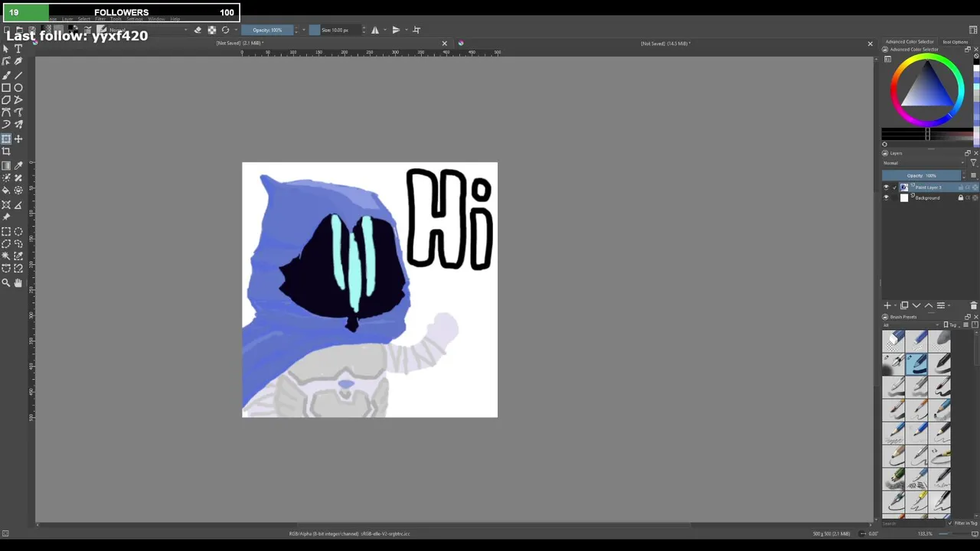Switch to the 14.5 MiB document tab

pos(665,44)
